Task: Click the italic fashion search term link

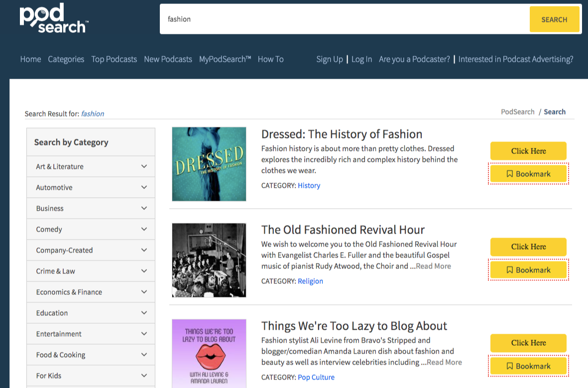Action: [93, 114]
